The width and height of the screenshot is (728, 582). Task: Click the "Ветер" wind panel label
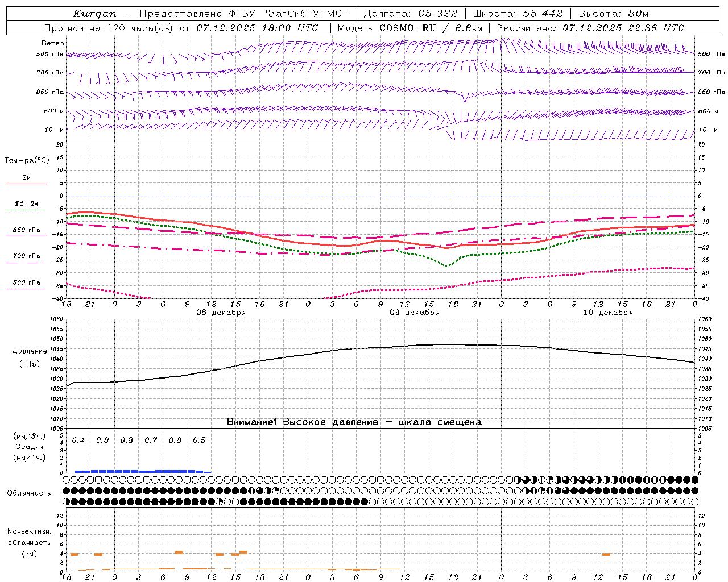[x=53, y=43]
